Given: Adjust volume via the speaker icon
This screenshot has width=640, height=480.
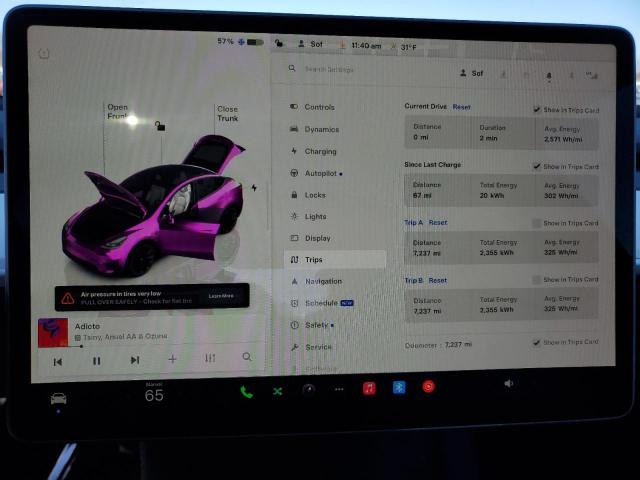Looking at the screenshot, I should (x=509, y=383).
